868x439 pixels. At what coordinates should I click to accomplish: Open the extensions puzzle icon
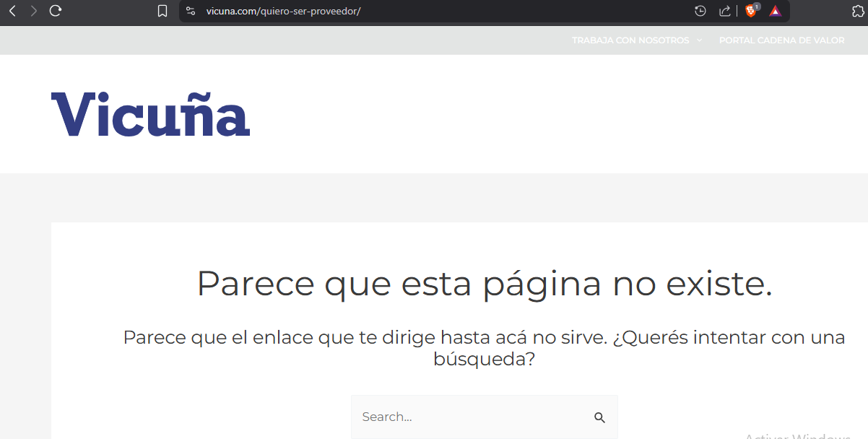pyautogui.click(x=858, y=11)
